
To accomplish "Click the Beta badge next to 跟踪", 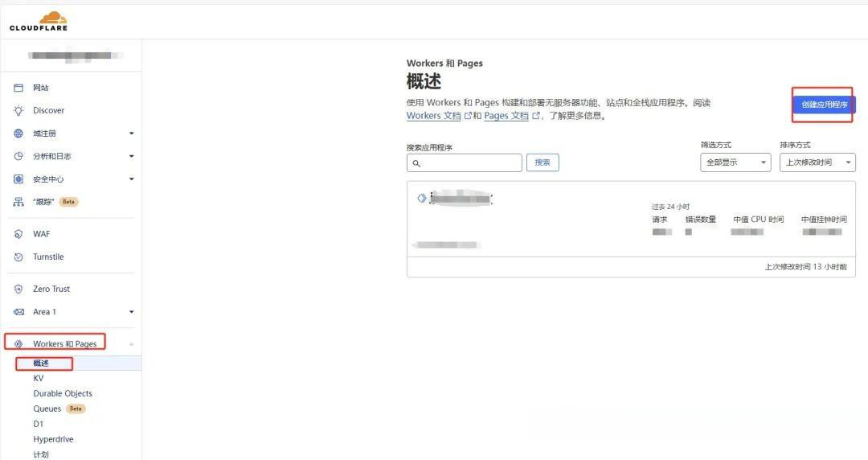I will 68,202.
